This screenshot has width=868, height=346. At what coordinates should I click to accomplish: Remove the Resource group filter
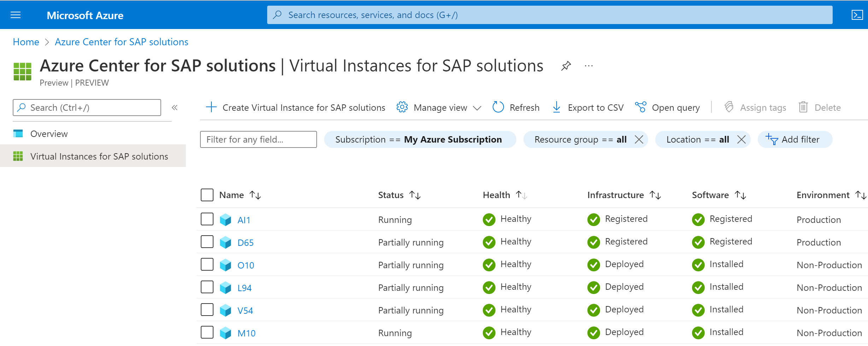(x=639, y=139)
